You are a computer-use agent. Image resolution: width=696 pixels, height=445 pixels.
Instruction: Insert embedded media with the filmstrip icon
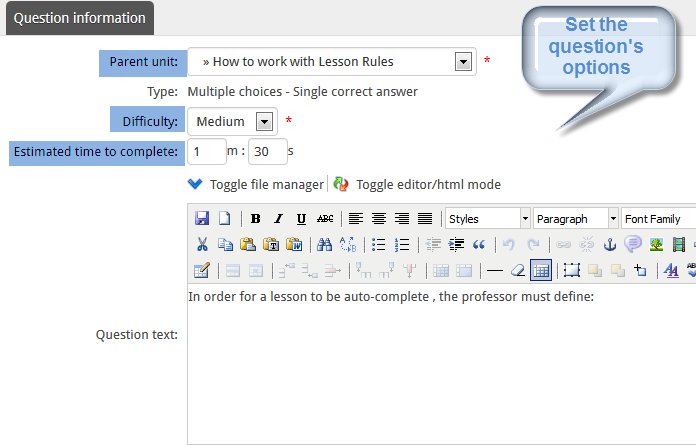(679, 244)
